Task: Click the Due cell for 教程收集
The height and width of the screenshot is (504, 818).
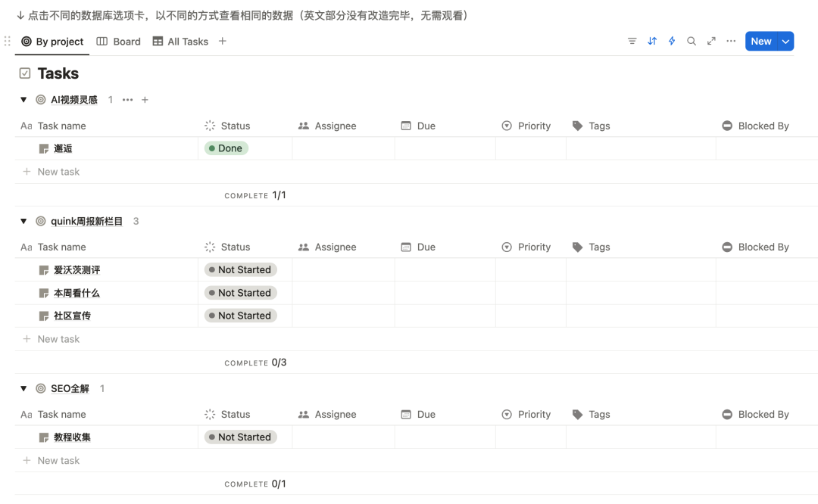Action: [445, 437]
